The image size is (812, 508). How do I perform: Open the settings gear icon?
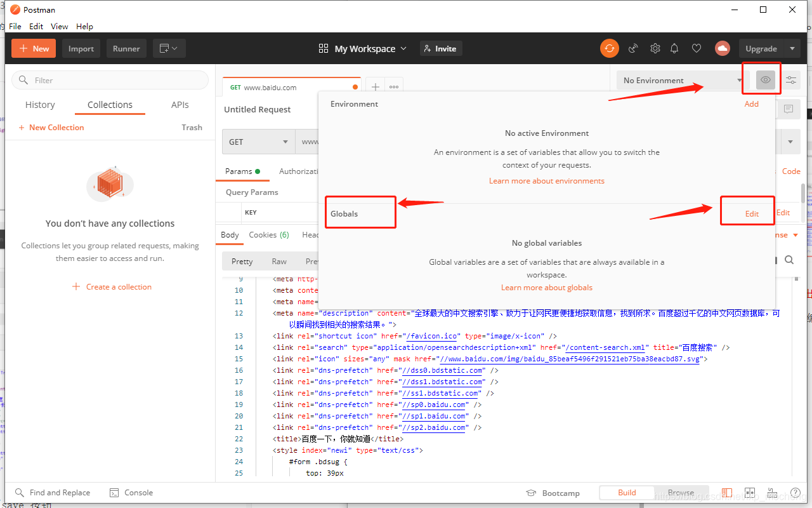[x=655, y=48]
